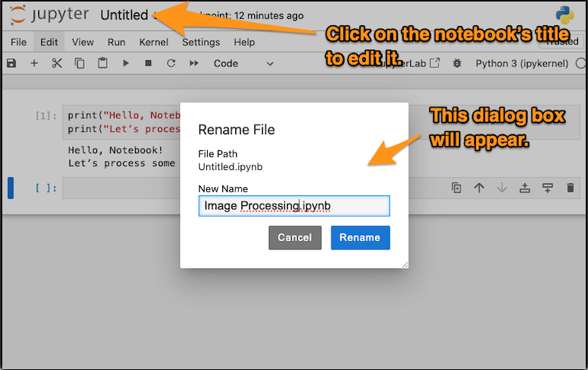Click Python 3 (ipykernel) kernel name
588x370 pixels.
click(x=522, y=63)
